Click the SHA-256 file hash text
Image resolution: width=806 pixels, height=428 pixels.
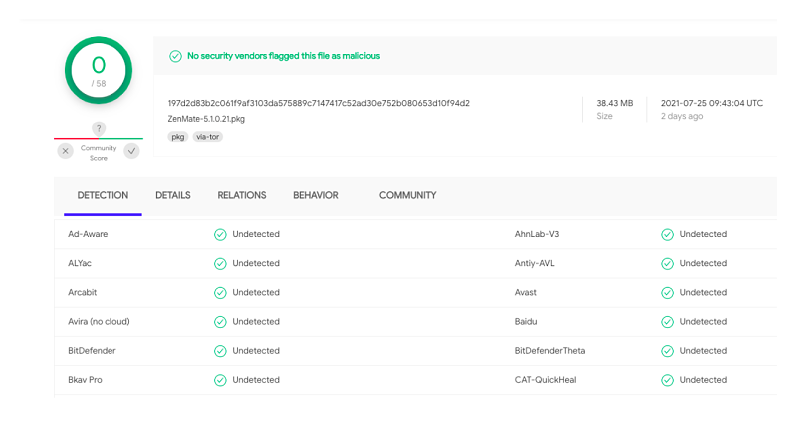[x=319, y=103]
